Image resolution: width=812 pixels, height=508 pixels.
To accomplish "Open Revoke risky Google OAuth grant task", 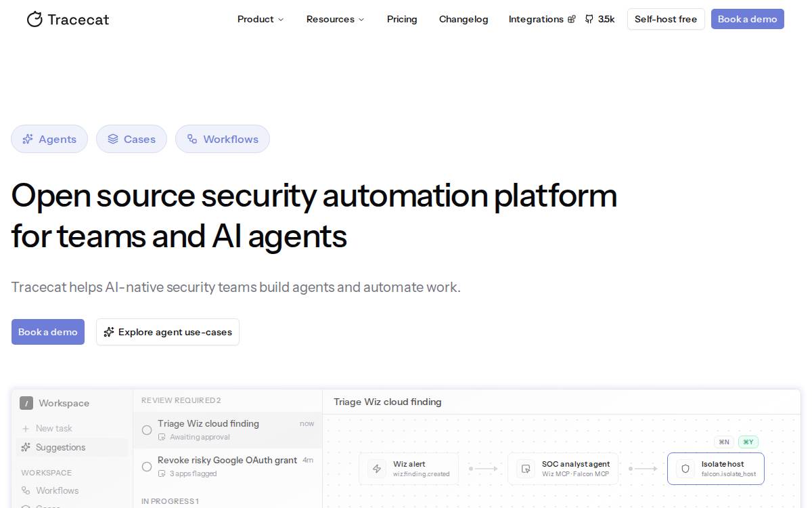I will pyautogui.click(x=227, y=467).
